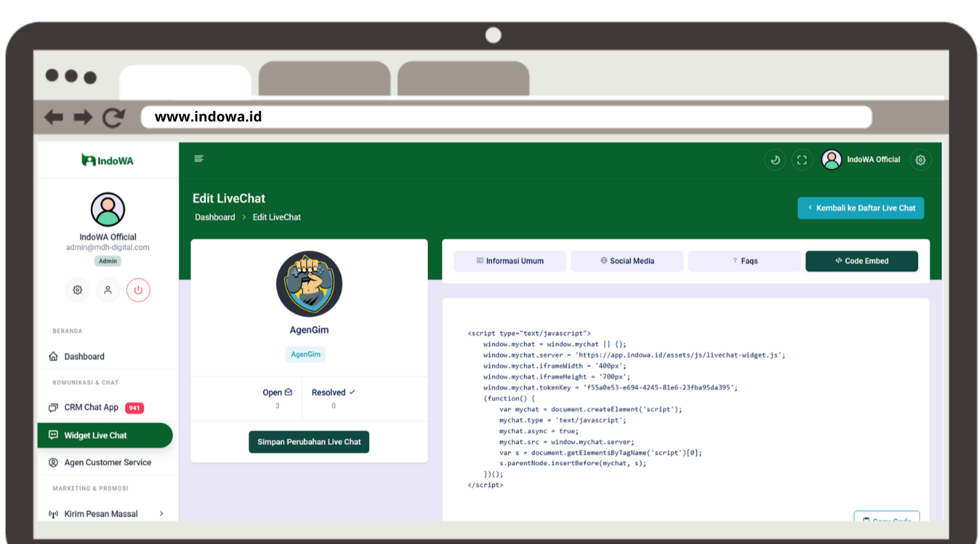The image size is (980, 544).
Task: Click the Edit LiveChat breadcrumb
Action: click(277, 217)
